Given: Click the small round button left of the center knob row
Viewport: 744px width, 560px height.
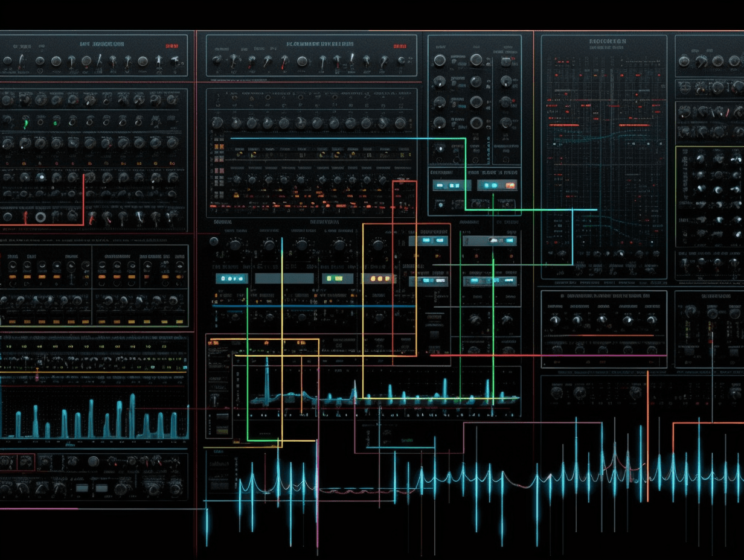Looking at the screenshot, I should (213, 241).
